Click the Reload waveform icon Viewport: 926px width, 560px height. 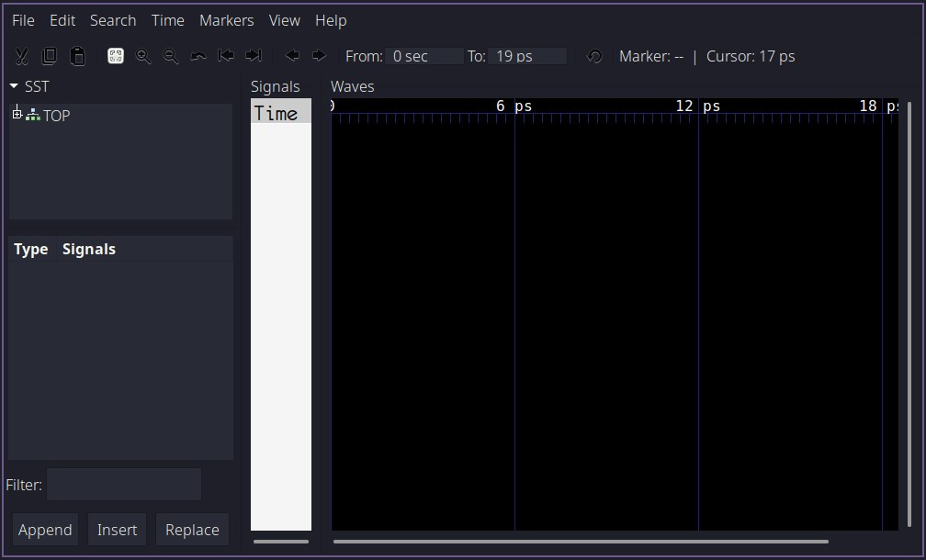[594, 56]
